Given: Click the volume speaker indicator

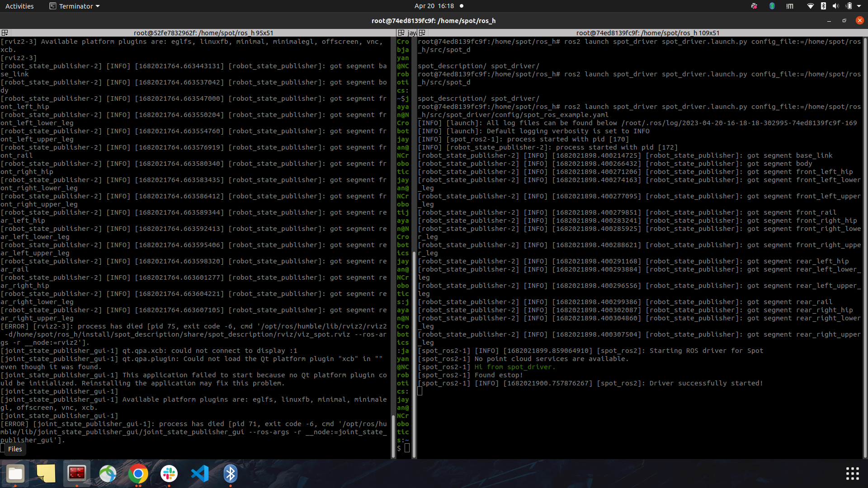Looking at the screenshot, I should point(835,6).
